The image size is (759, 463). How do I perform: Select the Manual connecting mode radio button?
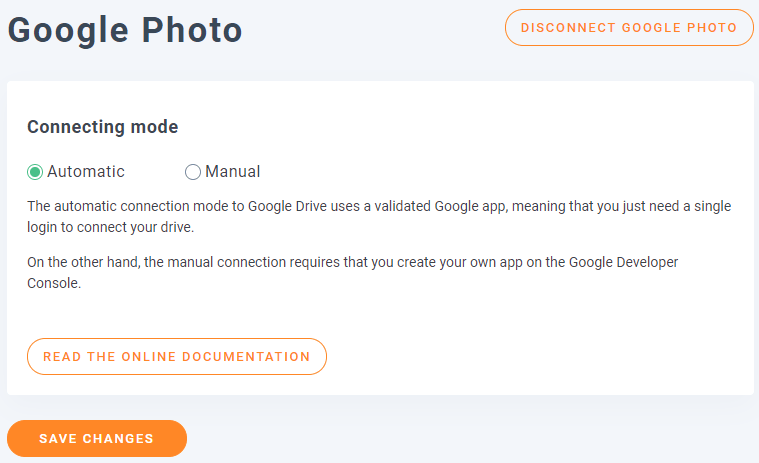193,172
